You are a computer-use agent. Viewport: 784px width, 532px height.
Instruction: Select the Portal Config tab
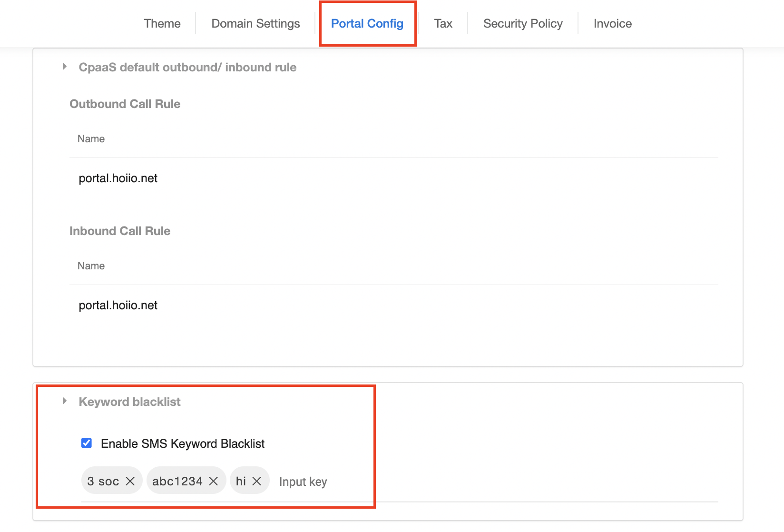(x=367, y=24)
